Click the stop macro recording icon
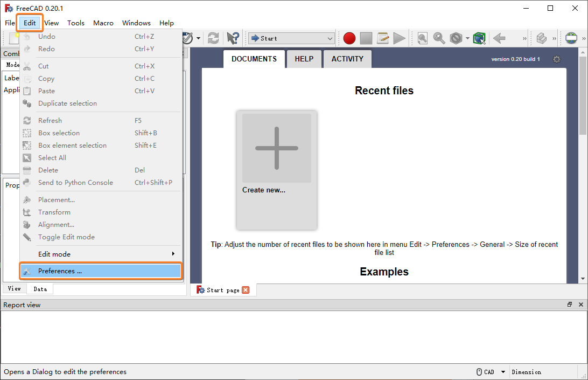This screenshot has height=380, width=588. [366, 38]
